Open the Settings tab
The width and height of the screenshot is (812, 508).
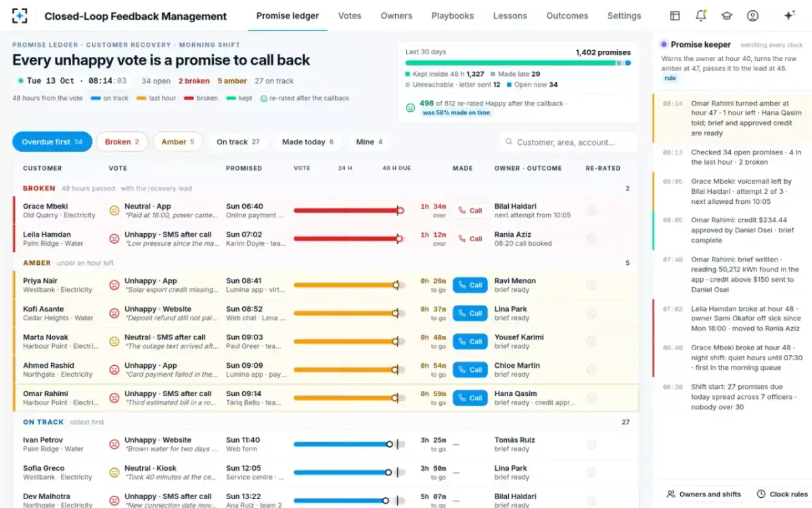pos(624,16)
